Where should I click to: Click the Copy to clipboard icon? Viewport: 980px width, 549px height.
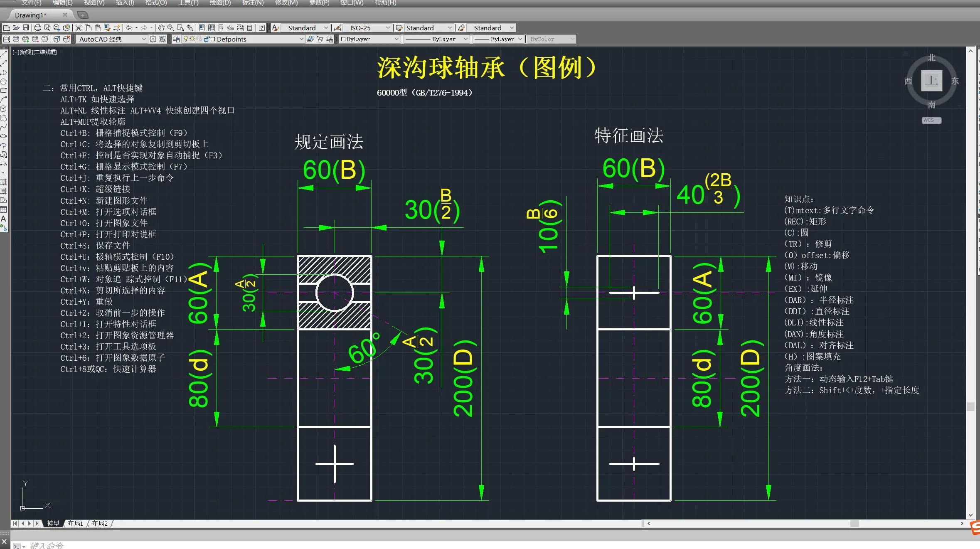(x=88, y=28)
